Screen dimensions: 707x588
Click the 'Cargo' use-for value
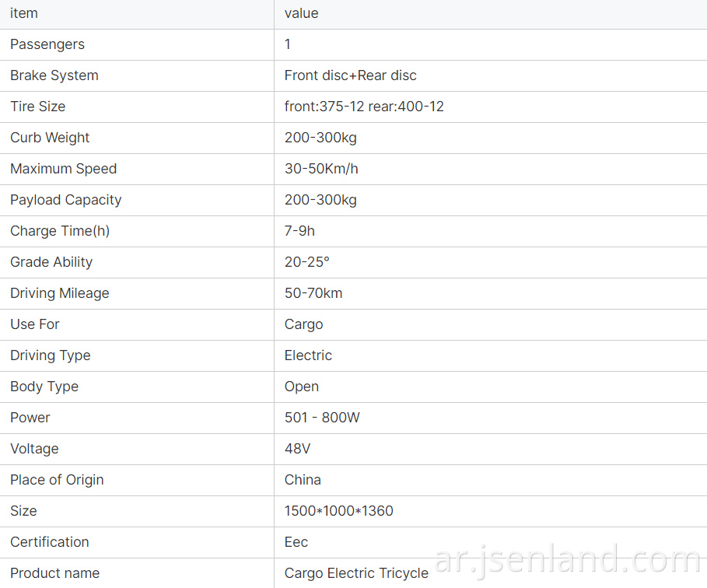[x=303, y=324]
